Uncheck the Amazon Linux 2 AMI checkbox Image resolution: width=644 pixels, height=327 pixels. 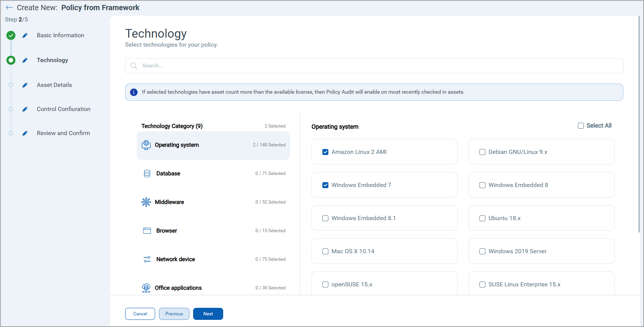coord(325,152)
